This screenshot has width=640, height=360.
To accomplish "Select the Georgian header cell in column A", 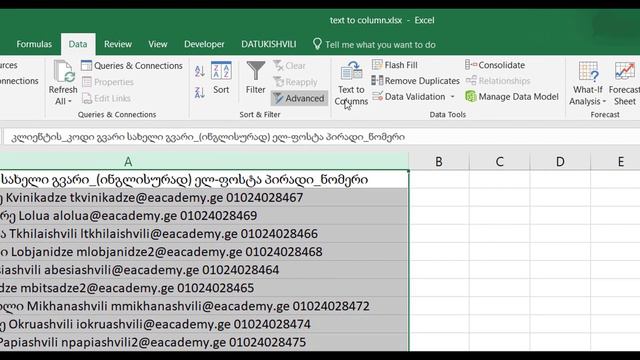I will coord(204,180).
